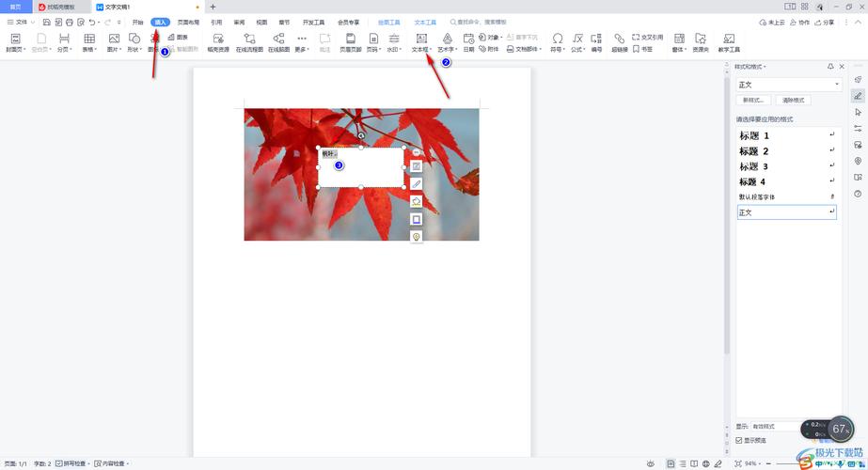
Task: Open the 形状 shapes tool
Action: coord(134,42)
